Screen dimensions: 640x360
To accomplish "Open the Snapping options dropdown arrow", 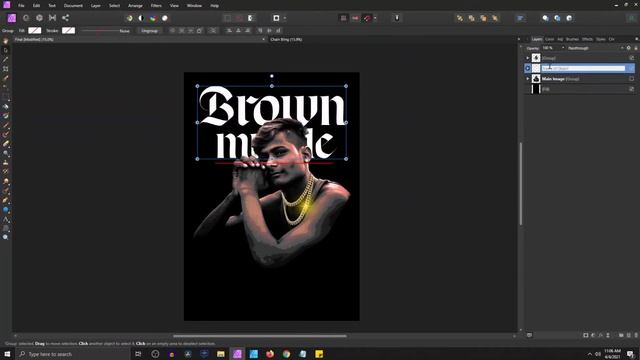I will 375,18.
